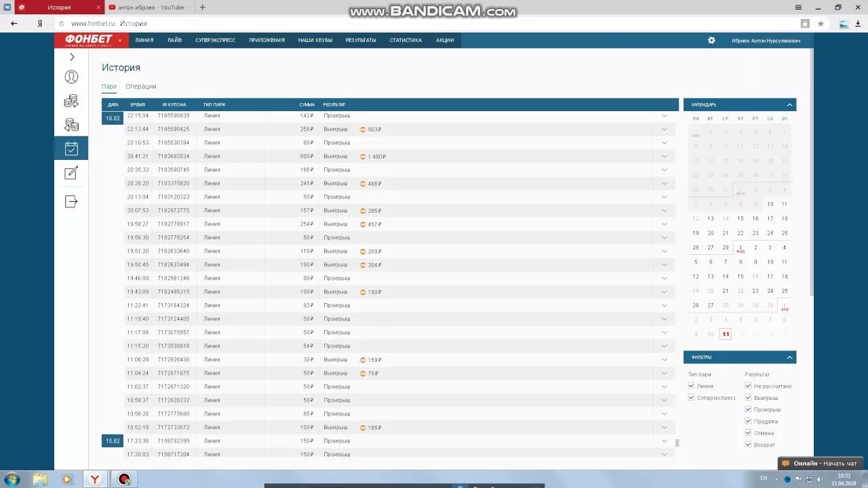The image size is (868, 488).
Task: Toggle the Проигрыш result filter checkbox
Action: [x=748, y=409]
